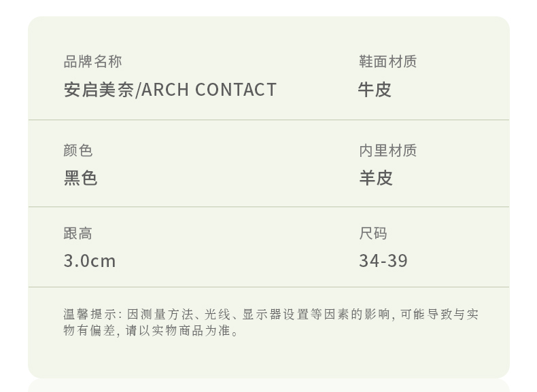Click the divider line below the brand row

pyautogui.click(x=268, y=120)
